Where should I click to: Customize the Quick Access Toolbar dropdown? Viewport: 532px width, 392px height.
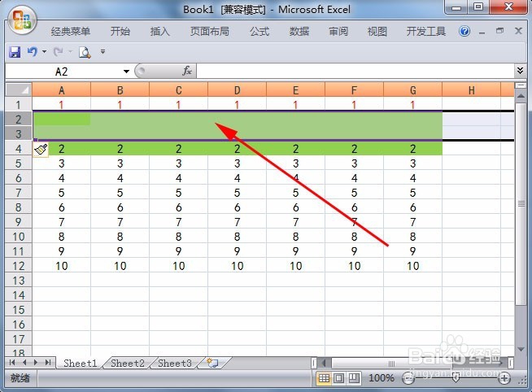point(102,52)
